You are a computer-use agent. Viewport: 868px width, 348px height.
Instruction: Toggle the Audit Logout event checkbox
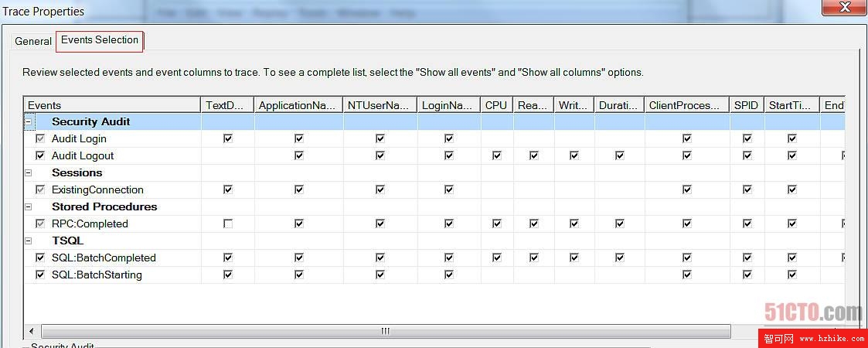[40, 155]
